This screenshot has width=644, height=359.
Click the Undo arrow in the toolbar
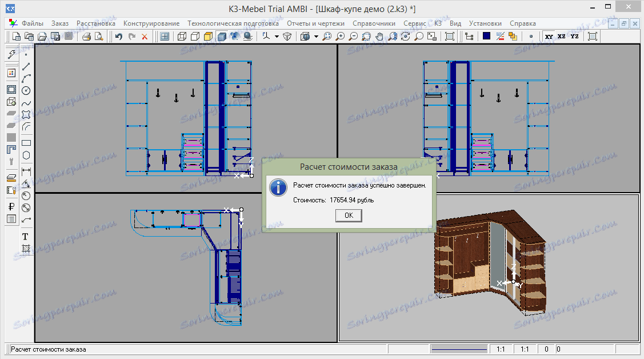[x=119, y=37]
